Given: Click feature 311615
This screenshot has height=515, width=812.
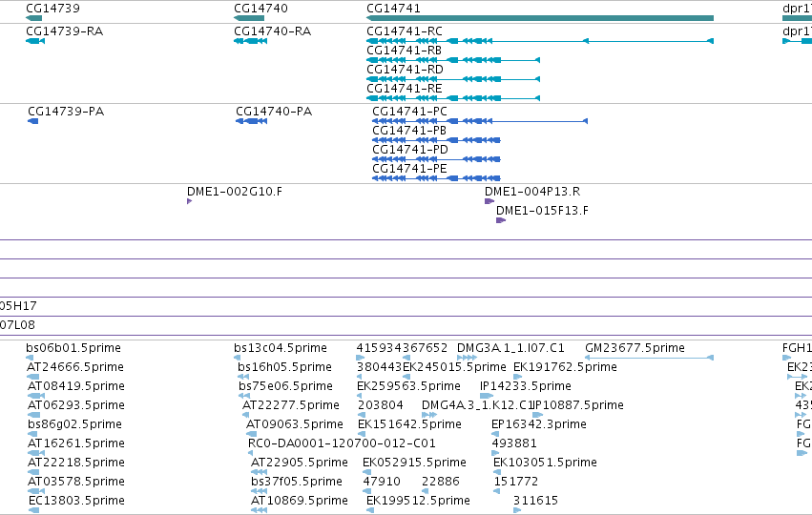Looking at the screenshot, I should point(536,501).
